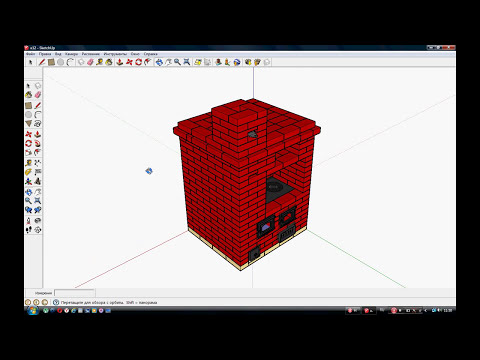Open Get Models icon in the top toolbar
480x360 pixels.
248,62
